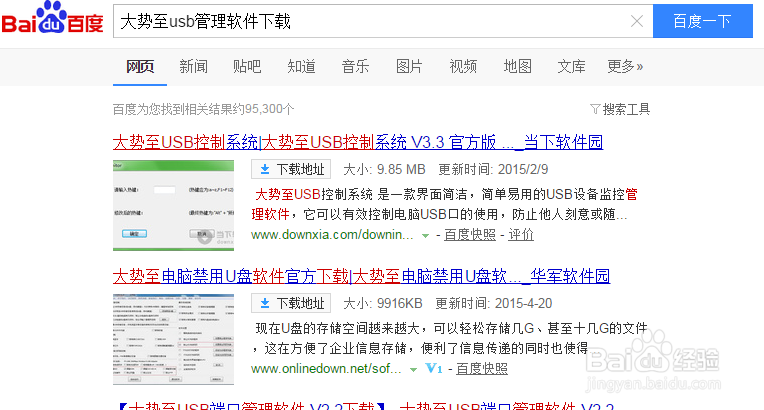Open the 地图 tab
Screen dimensions: 764x410
coord(517,66)
